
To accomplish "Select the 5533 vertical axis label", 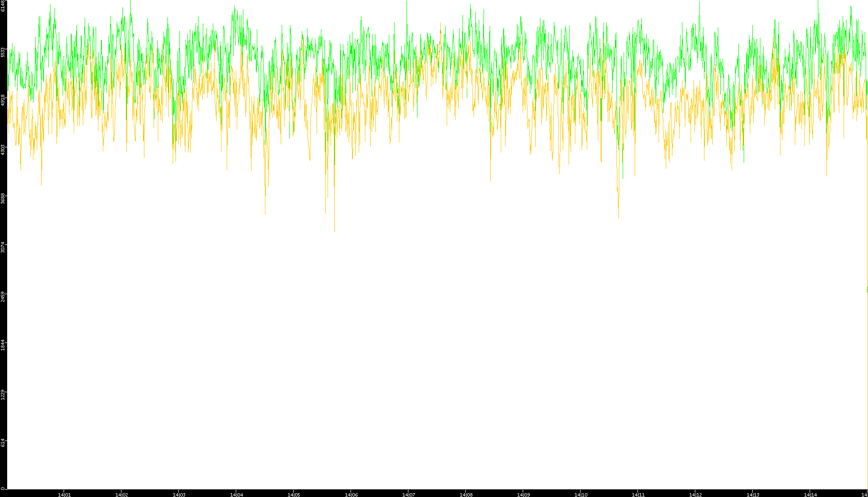I will click(3, 52).
